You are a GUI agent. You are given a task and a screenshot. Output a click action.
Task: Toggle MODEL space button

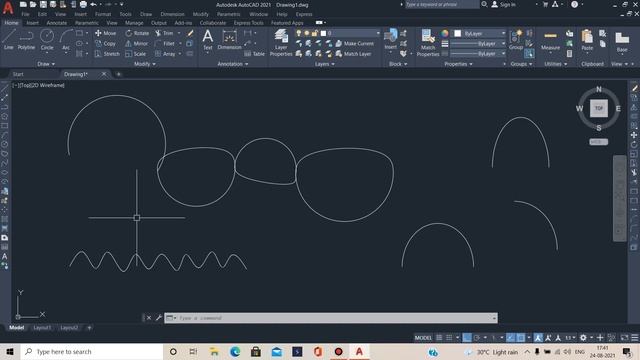pos(423,338)
